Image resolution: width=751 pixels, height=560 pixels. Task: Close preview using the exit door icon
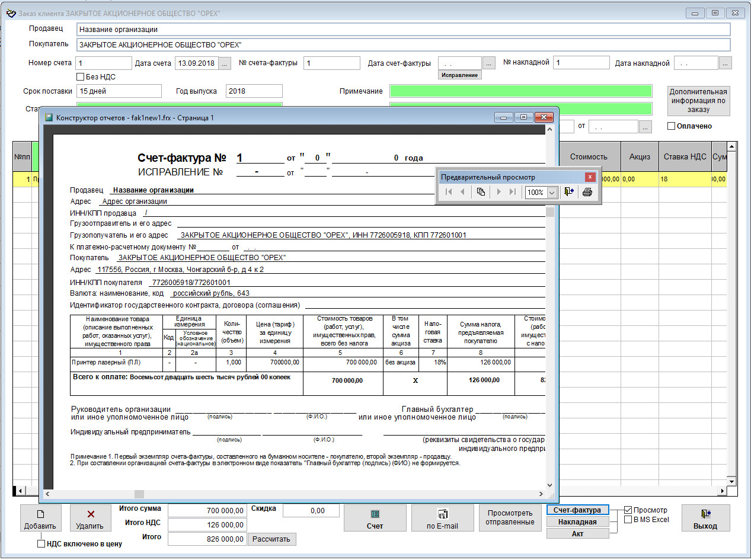click(568, 192)
